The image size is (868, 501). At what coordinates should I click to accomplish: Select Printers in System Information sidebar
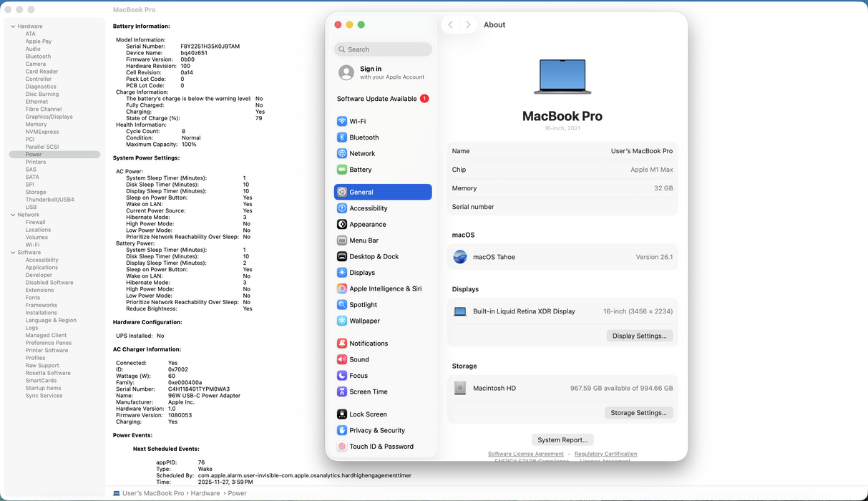coord(36,162)
